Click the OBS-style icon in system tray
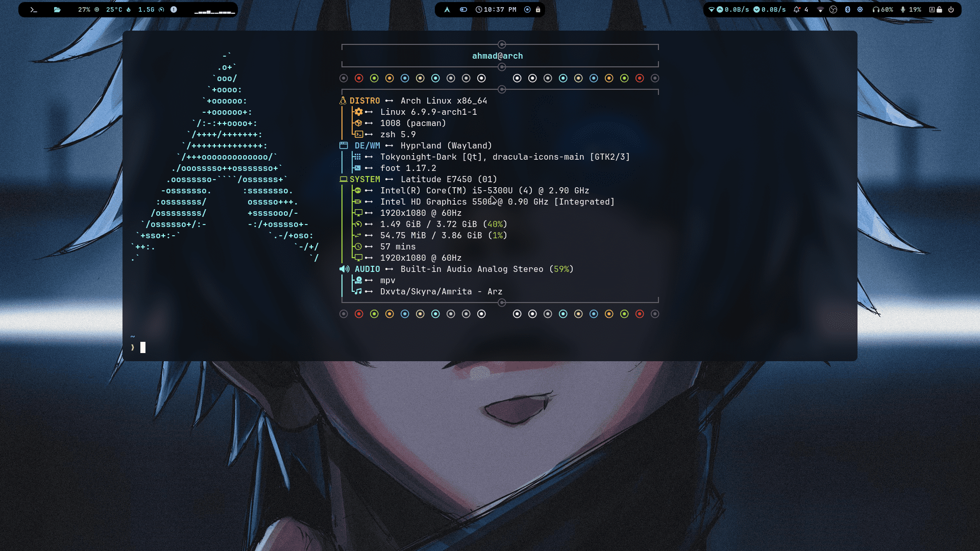 click(834, 10)
